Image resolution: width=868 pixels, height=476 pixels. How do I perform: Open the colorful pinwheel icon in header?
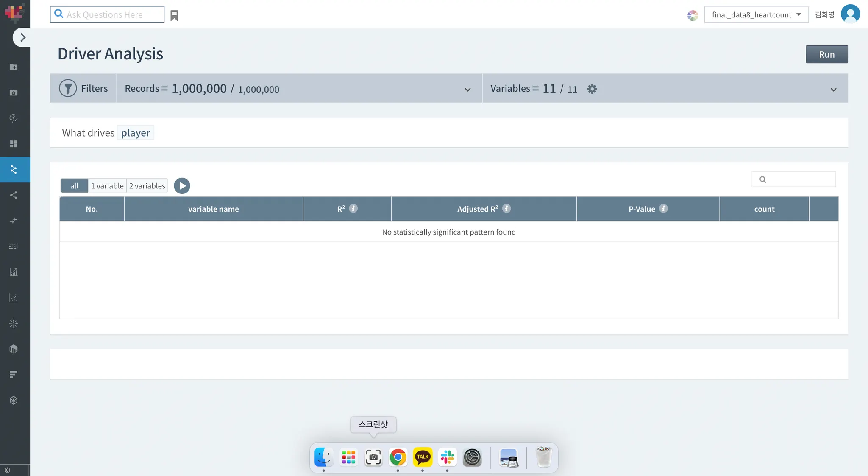click(x=693, y=16)
